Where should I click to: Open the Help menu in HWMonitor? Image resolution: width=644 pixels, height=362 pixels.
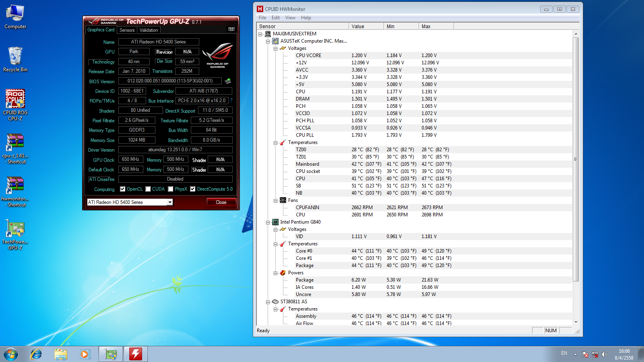point(306,18)
